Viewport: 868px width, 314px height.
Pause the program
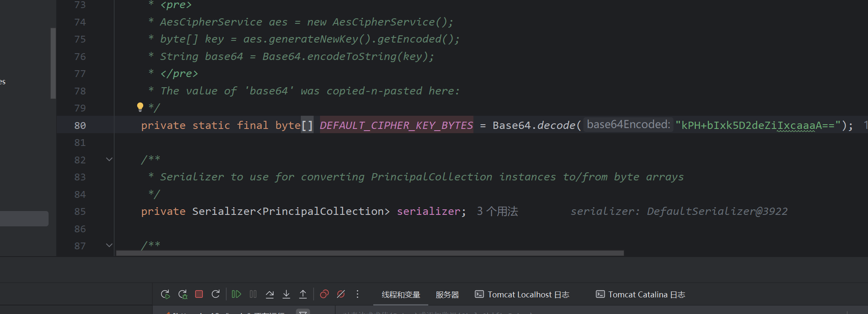tap(253, 294)
